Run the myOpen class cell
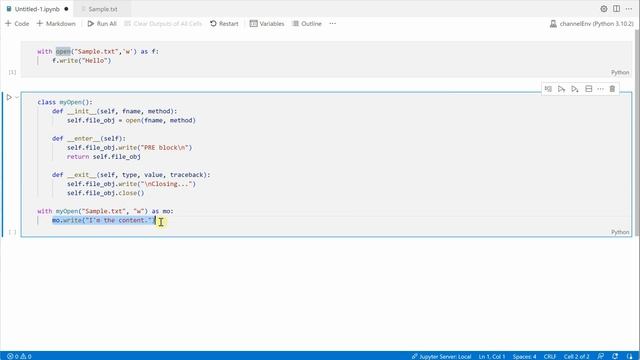 9,97
